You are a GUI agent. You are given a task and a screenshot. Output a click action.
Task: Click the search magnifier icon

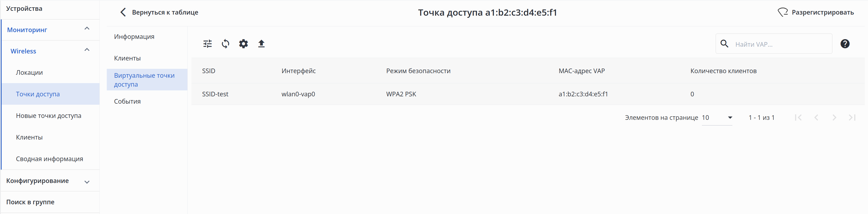click(724, 44)
